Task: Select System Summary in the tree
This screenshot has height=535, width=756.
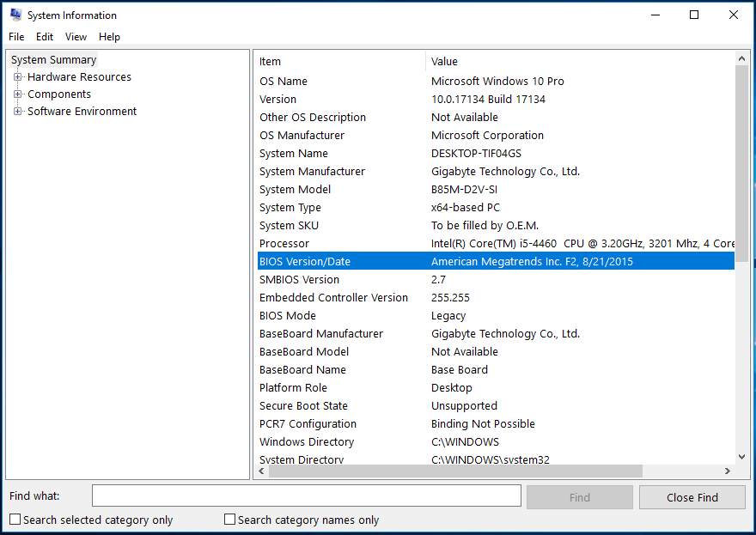Action: coord(53,60)
